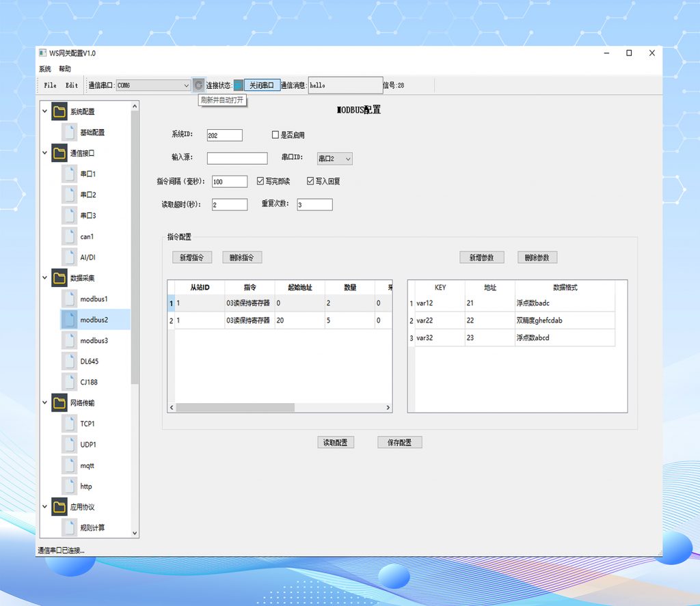Image resolution: width=700 pixels, height=606 pixels.
Task: Open the 系统 menu
Action: click(45, 69)
